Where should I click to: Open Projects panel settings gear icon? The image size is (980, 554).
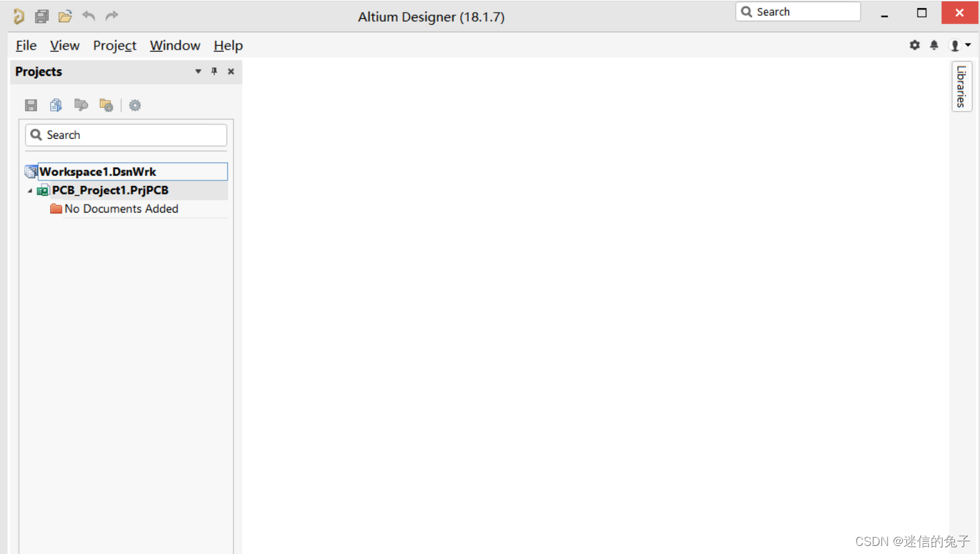[x=135, y=105]
